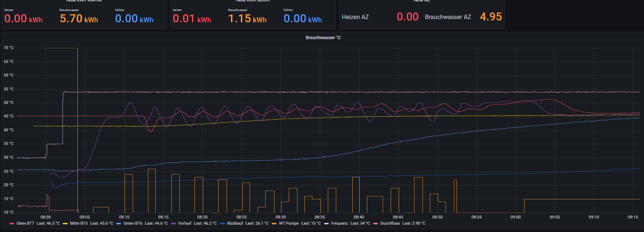Open the Brauchwasser °C panel title menu
644x232 pixels.
(323, 38)
